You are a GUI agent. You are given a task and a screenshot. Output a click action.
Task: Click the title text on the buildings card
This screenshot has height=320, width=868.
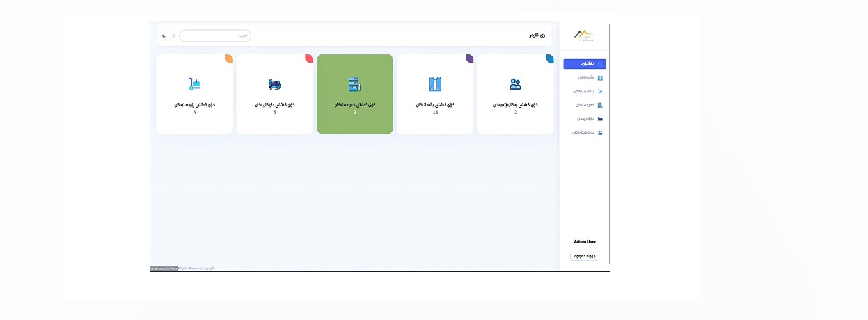click(435, 104)
